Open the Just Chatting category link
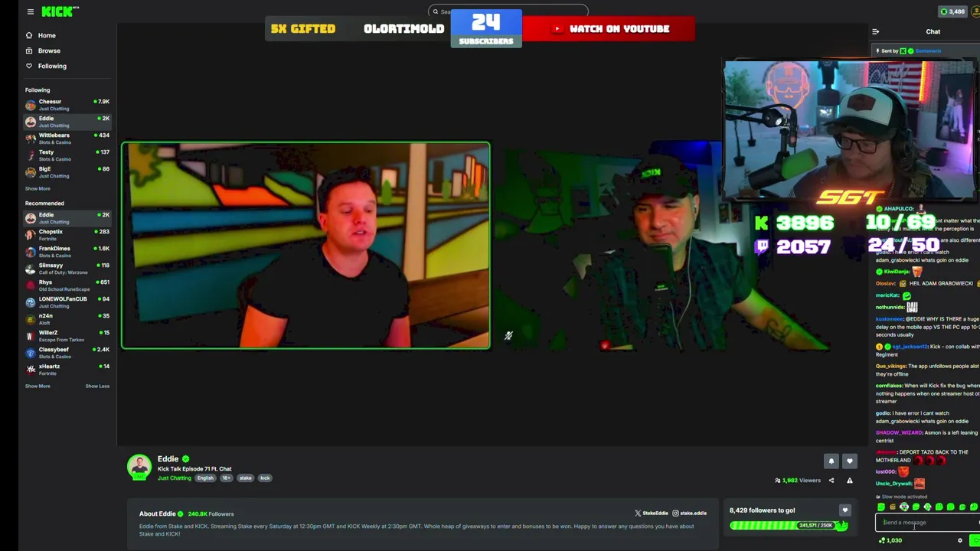Screen dimensions: 980x551 point(175,478)
